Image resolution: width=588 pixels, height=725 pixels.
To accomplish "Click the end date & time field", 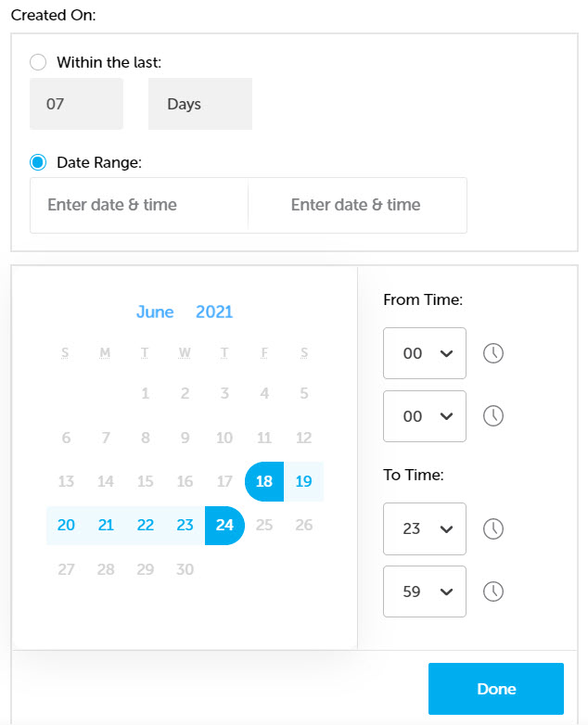I will [357, 205].
